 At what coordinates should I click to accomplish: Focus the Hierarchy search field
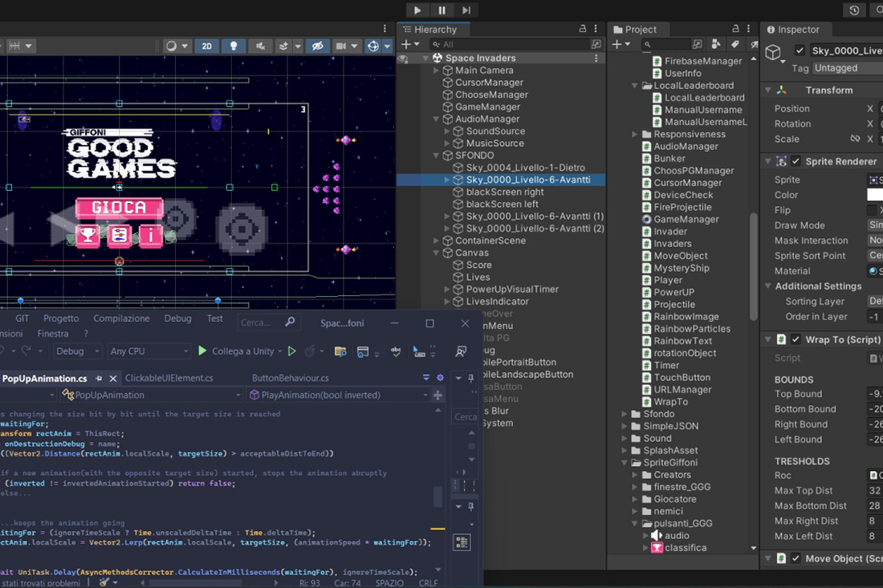(x=515, y=44)
